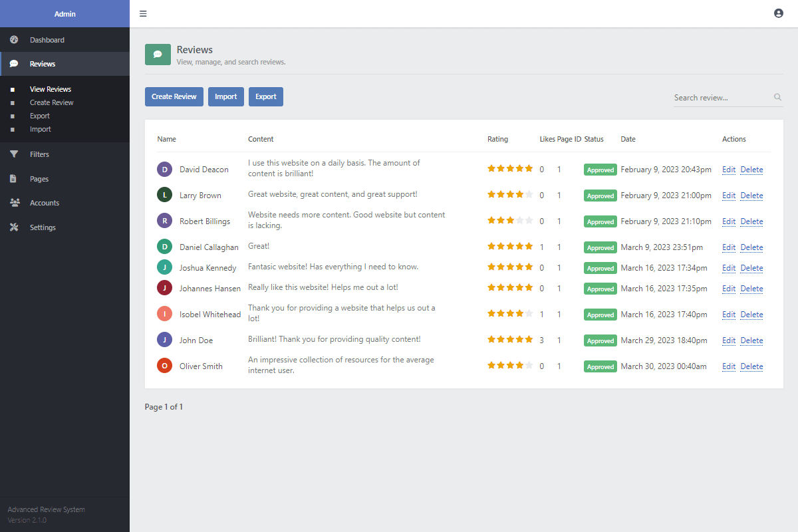This screenshot has width=798, height=532.
Task: Click 'Version 2.1.0' footer text
Action: pyautogui.click(x=27, y=520)
